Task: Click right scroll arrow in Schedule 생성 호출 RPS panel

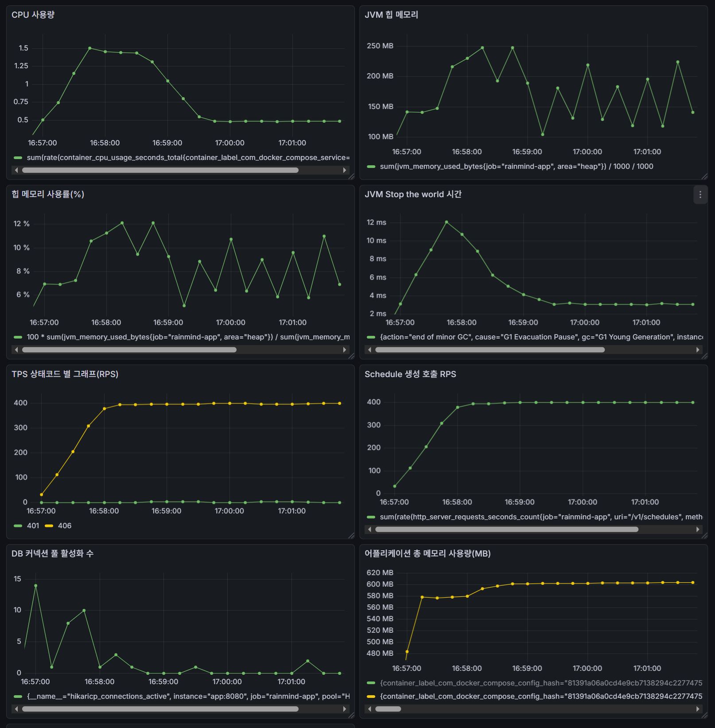Action: 698,529
